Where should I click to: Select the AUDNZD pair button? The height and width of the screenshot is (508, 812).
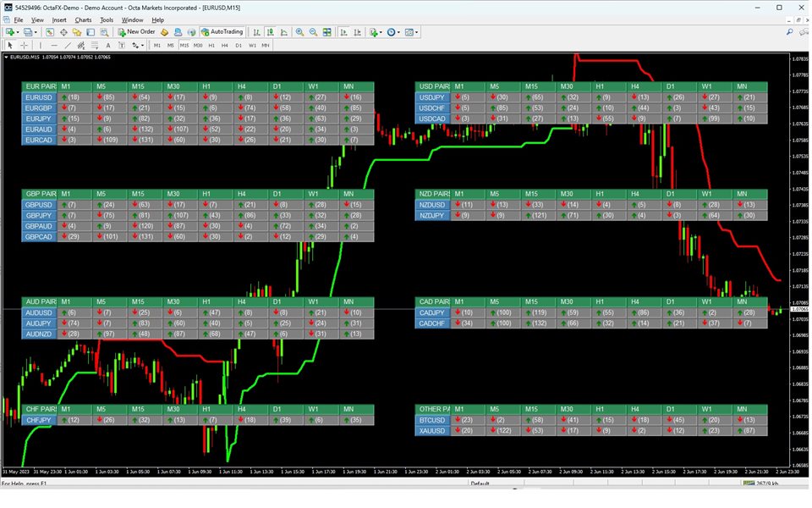point(39,334)
